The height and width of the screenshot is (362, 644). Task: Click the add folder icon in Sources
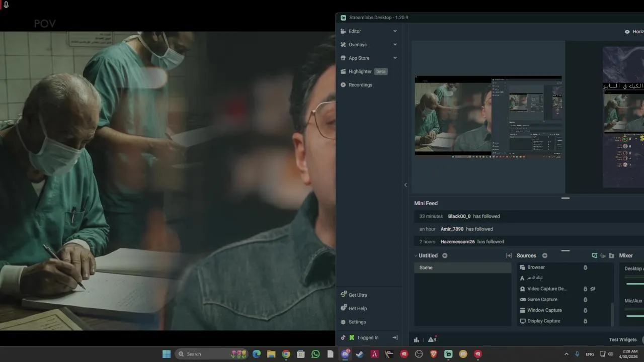click(611, 255)
